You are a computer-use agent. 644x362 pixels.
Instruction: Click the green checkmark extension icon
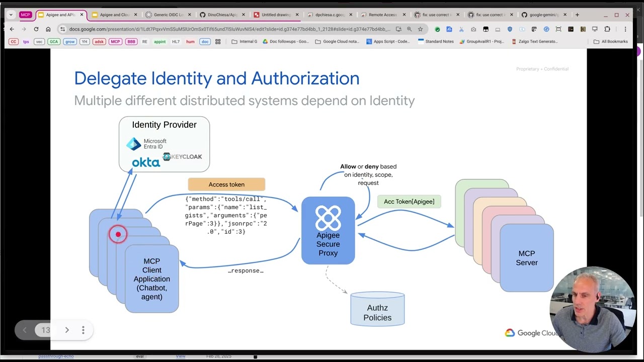click(437, 29)
